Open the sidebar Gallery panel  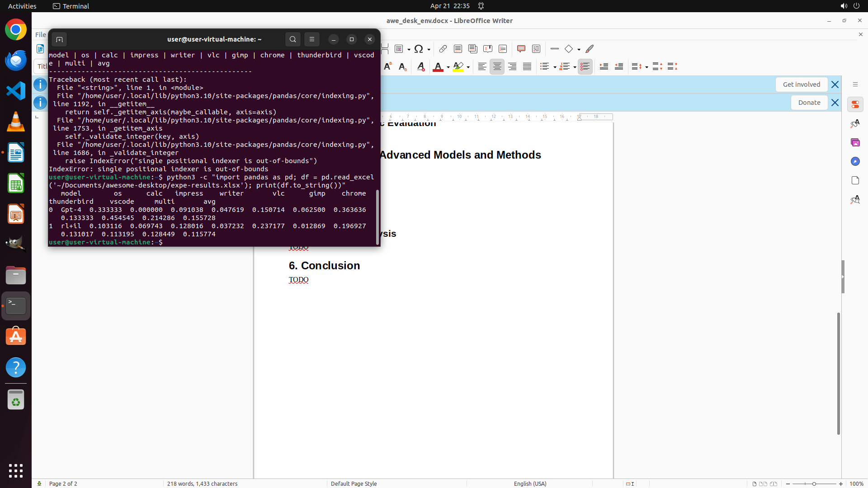(855, 142)
